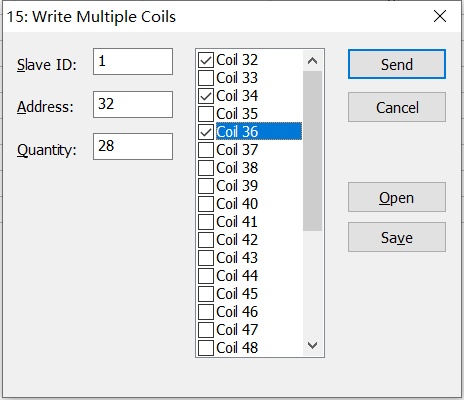Tick the Coil 35 checkbox
Viewport: 464px width, 400px height.
[206, 114]
